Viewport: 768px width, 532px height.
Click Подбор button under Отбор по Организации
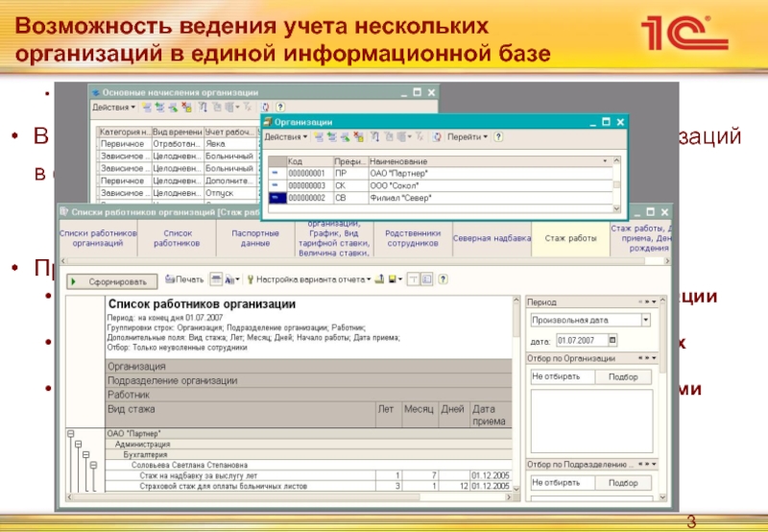click(x=622, y=377)
